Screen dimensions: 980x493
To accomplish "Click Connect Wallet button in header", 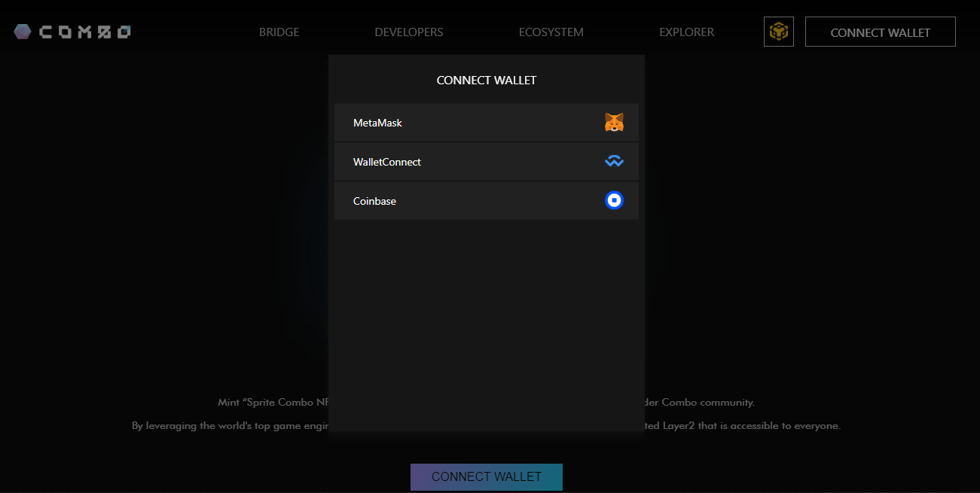I will point(881,32).
